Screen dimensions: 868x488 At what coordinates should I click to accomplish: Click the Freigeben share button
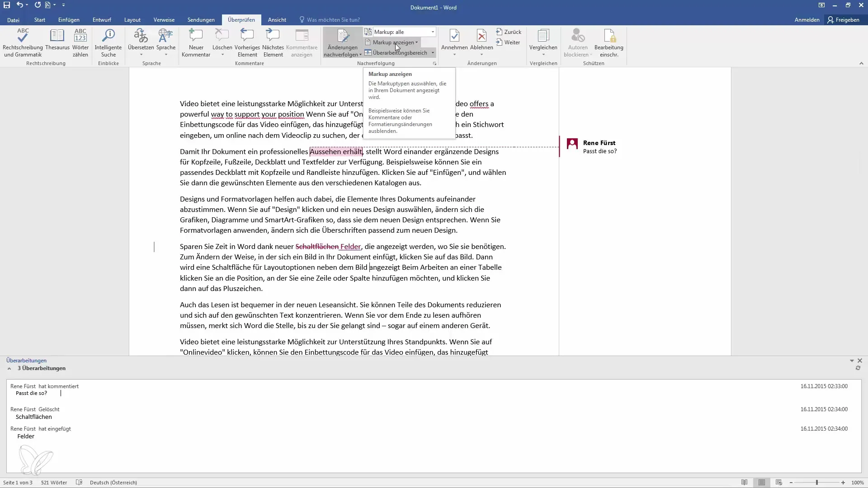(x=844, y=19)
